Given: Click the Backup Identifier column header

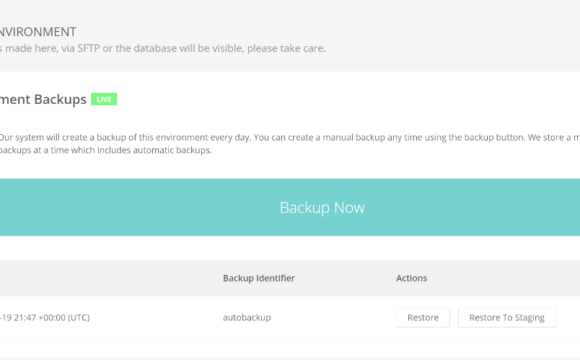Looking at the screenshot, I should (x=259, y=278).
